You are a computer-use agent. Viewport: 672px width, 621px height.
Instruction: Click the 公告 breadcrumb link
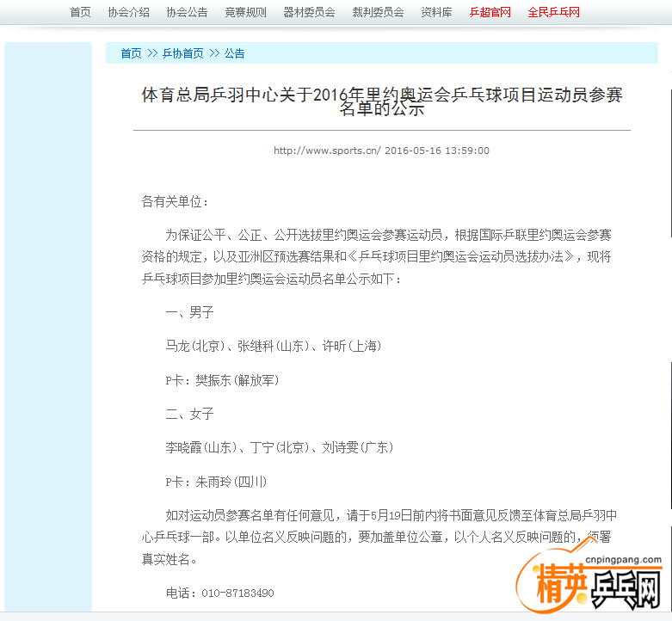click(235, 53)
